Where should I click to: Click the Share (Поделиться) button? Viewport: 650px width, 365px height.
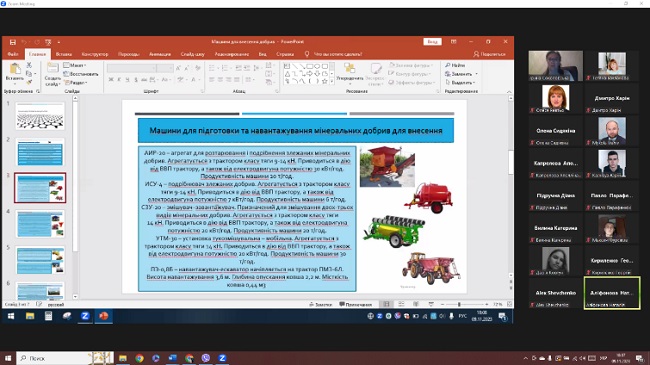490,54
